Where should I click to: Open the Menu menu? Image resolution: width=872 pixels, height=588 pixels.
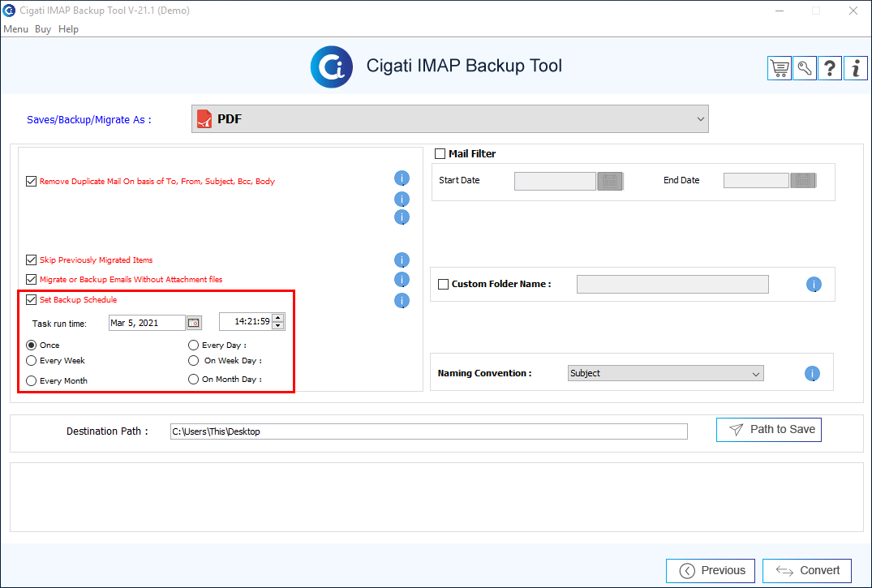(x=15, y=29)
